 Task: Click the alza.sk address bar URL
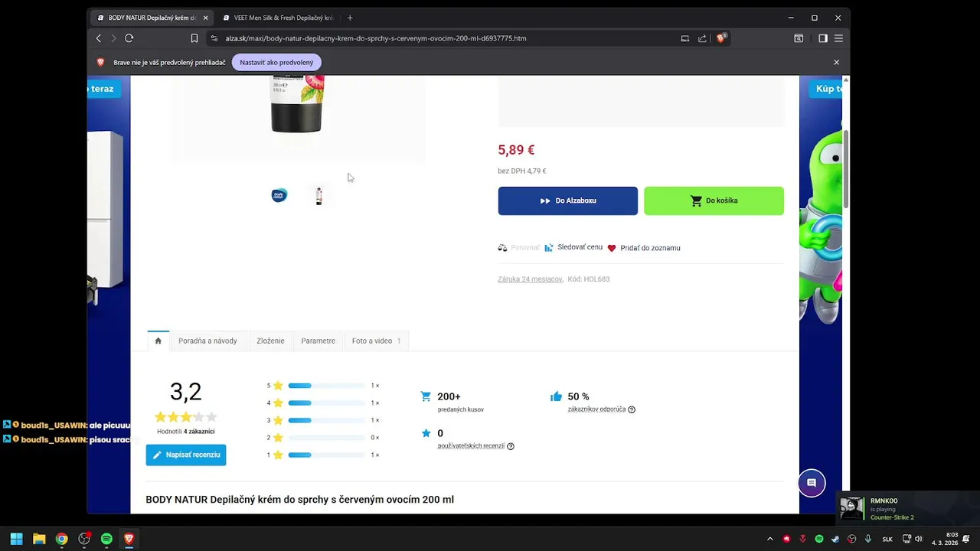click(375, 38)
